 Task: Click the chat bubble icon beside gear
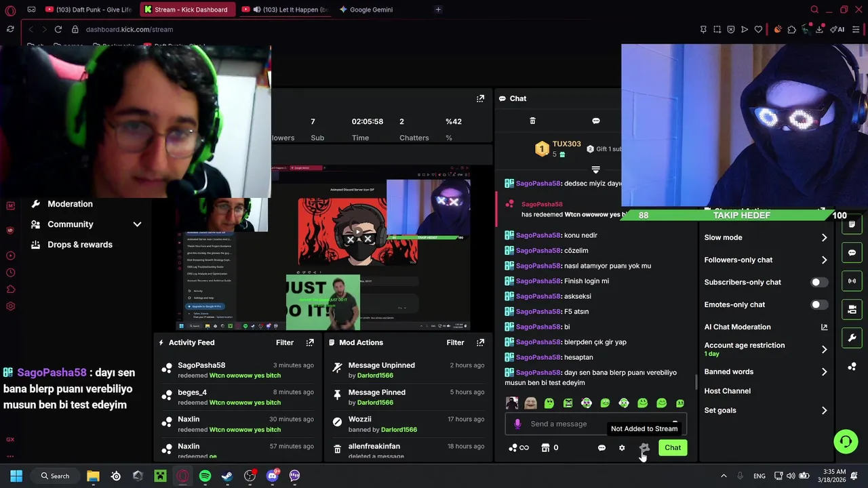click(x=601, y=447)
